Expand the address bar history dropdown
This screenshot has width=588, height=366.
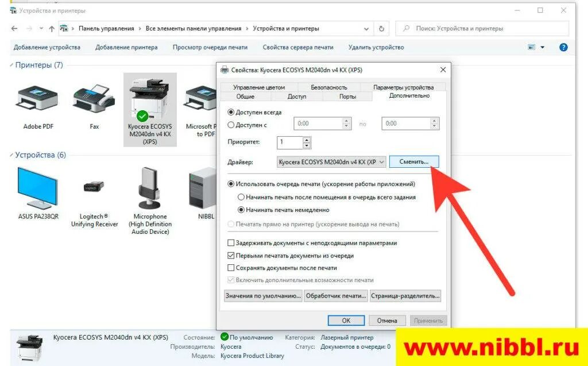366,29
